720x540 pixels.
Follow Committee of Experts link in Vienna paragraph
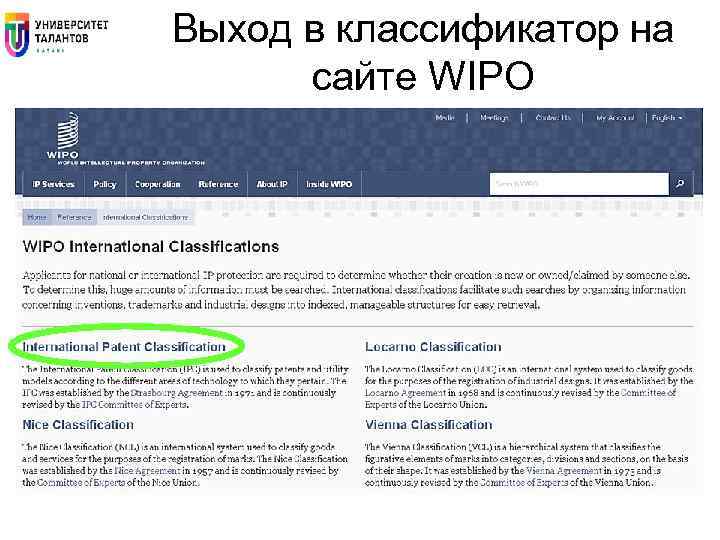tap(524, 483)
